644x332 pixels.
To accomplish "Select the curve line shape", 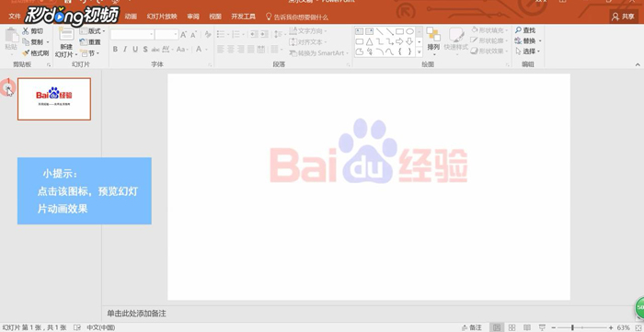I will [x=390, y=52].
